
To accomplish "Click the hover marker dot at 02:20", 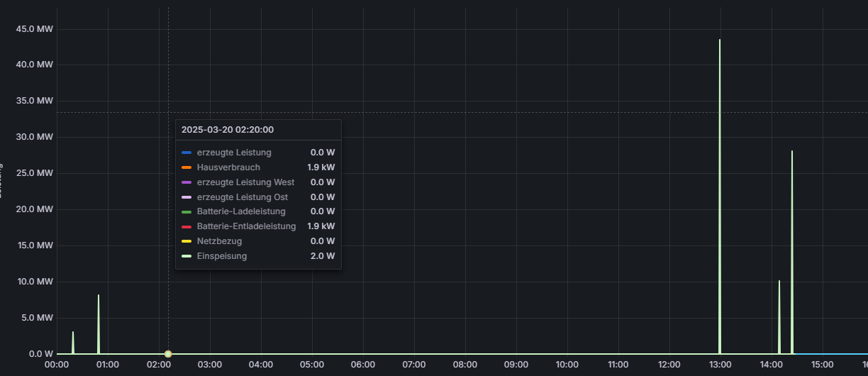I will point(168,353).
